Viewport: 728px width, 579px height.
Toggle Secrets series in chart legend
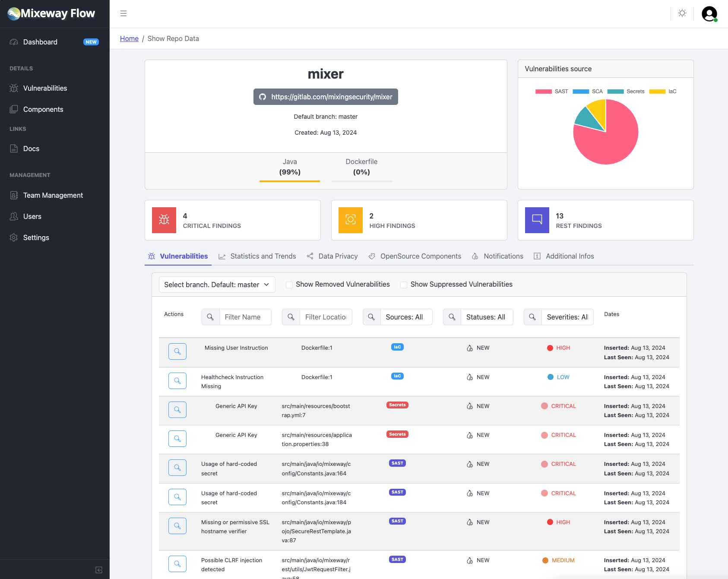click(626, 92)
